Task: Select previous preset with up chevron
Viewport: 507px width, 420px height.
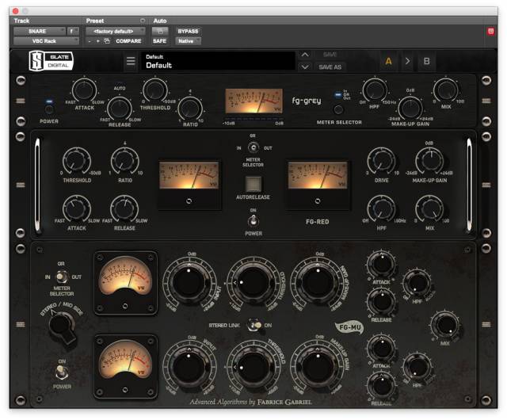Action: click(305, 55)
